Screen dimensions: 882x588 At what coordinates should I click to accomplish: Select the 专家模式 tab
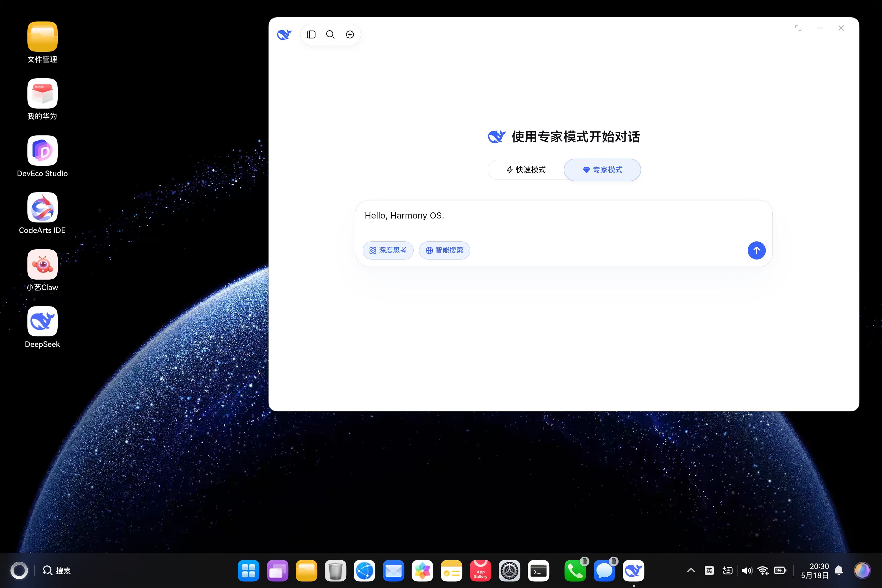[x=602, y=170]
